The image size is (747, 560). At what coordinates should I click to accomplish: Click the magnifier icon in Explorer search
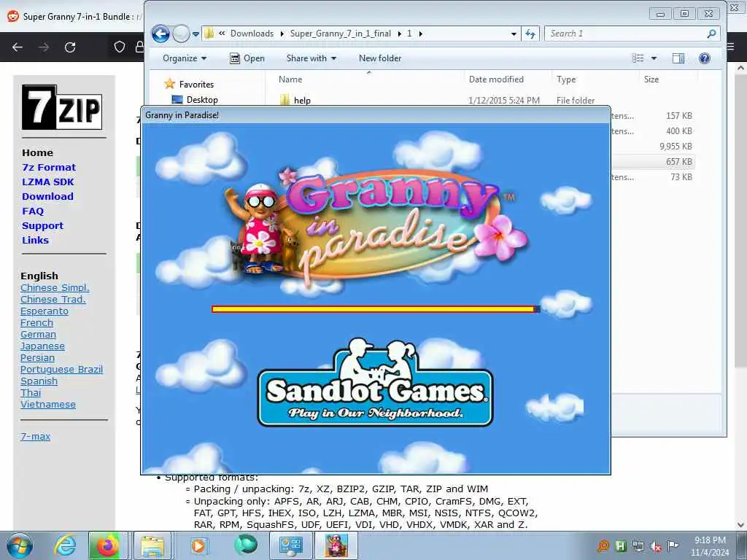pyautogui.click(x=711, y=34)
